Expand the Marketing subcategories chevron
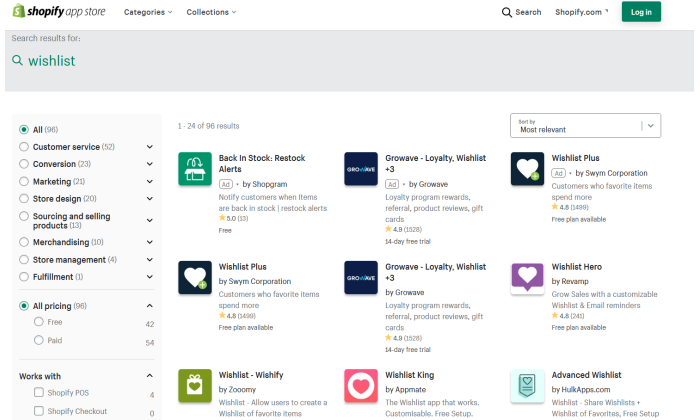Image resolution: width=700 pixels, height=420 pixels. (x=150, y=181)
